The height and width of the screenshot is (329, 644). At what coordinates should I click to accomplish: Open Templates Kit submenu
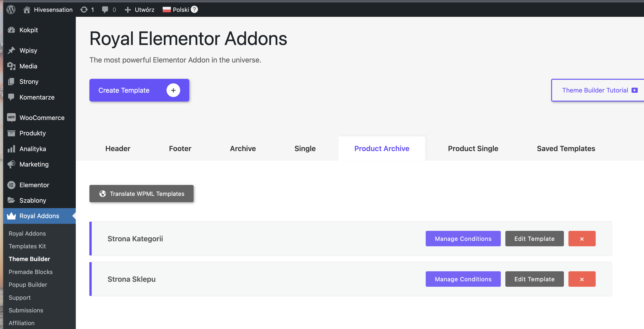(27, 246)
